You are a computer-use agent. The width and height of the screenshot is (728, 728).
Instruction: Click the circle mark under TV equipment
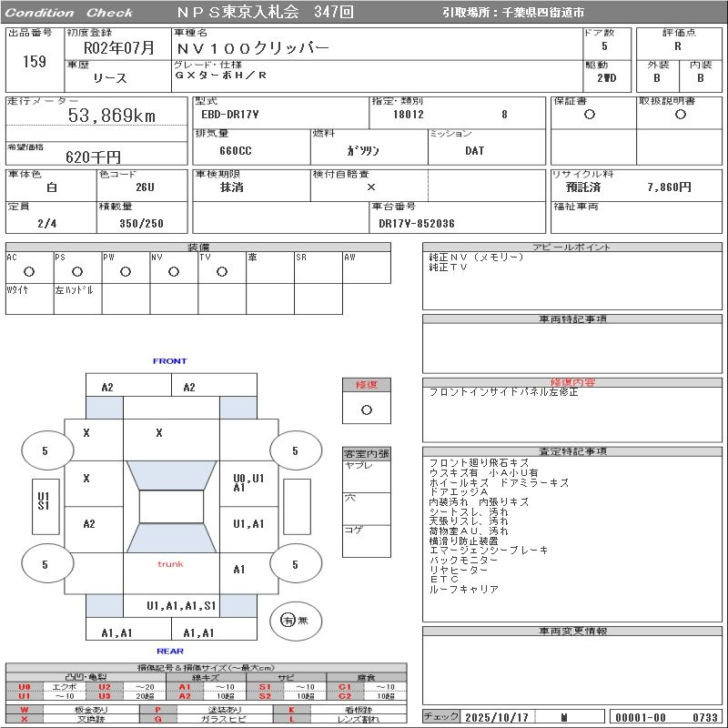221,271
